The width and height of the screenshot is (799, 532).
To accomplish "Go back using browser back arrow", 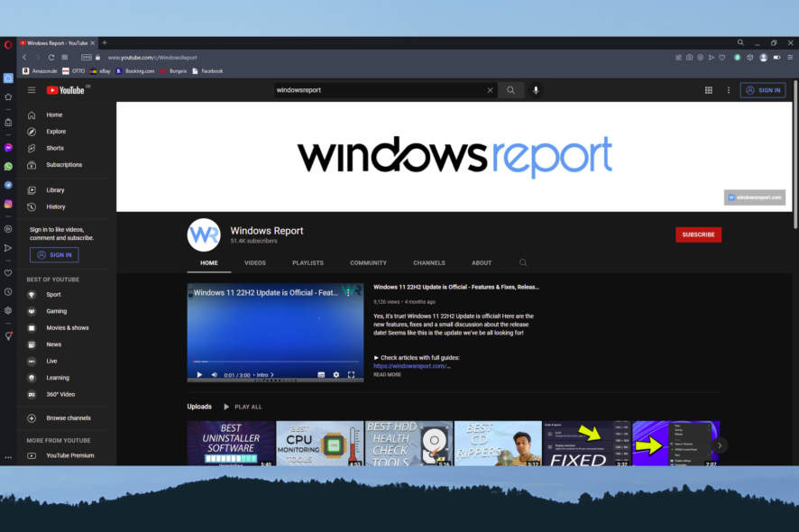I will pyautogui.click(x=24, y=58).
